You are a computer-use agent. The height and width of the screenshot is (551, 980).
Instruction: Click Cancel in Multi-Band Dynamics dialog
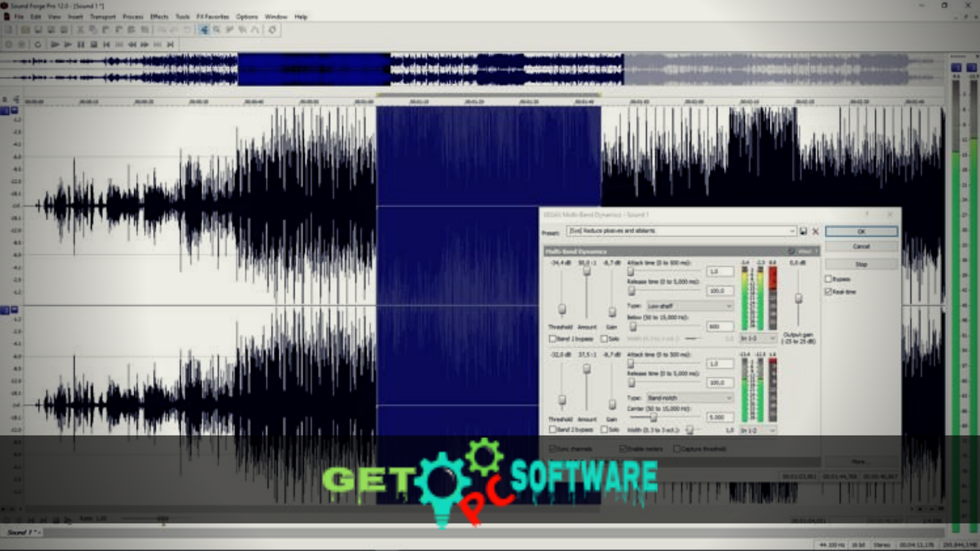click(861, 247)
